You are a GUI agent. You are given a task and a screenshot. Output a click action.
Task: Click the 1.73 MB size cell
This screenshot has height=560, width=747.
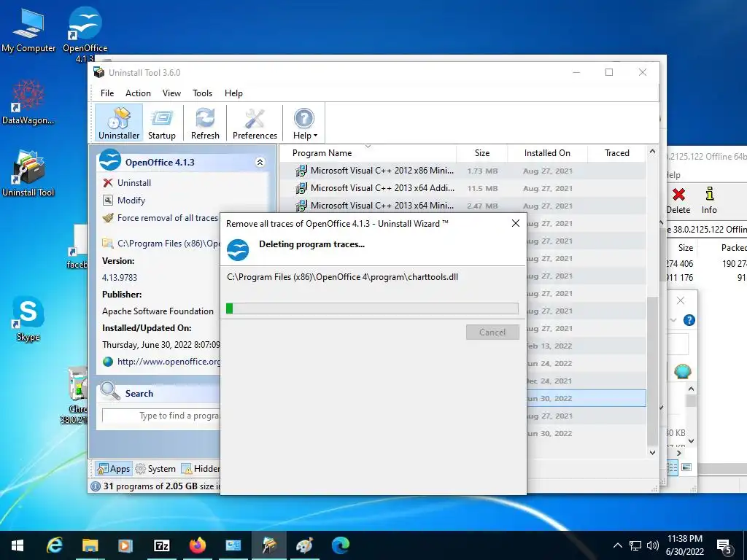point(482,171)
